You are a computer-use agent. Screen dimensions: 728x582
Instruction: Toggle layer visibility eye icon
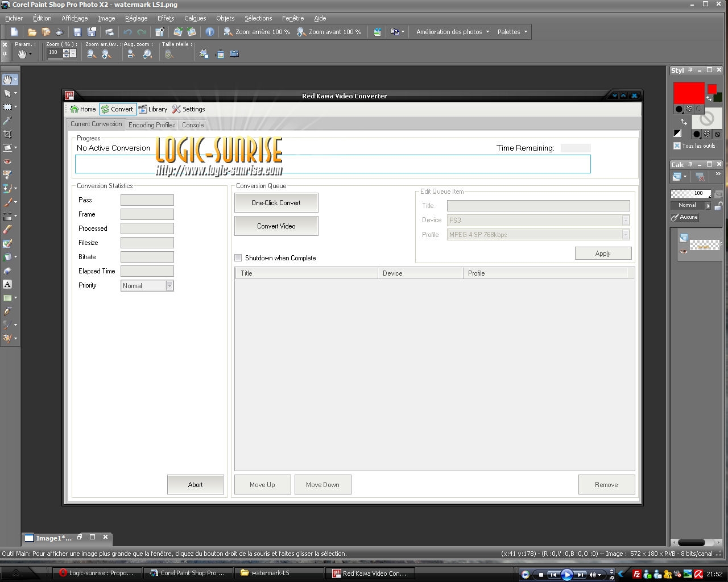683,251
